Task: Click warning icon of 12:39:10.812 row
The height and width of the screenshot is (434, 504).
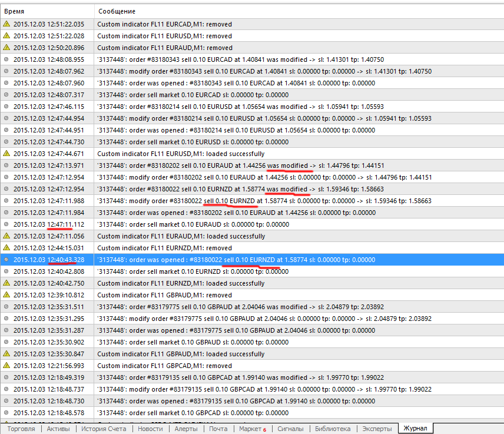Action: (6, 295)
